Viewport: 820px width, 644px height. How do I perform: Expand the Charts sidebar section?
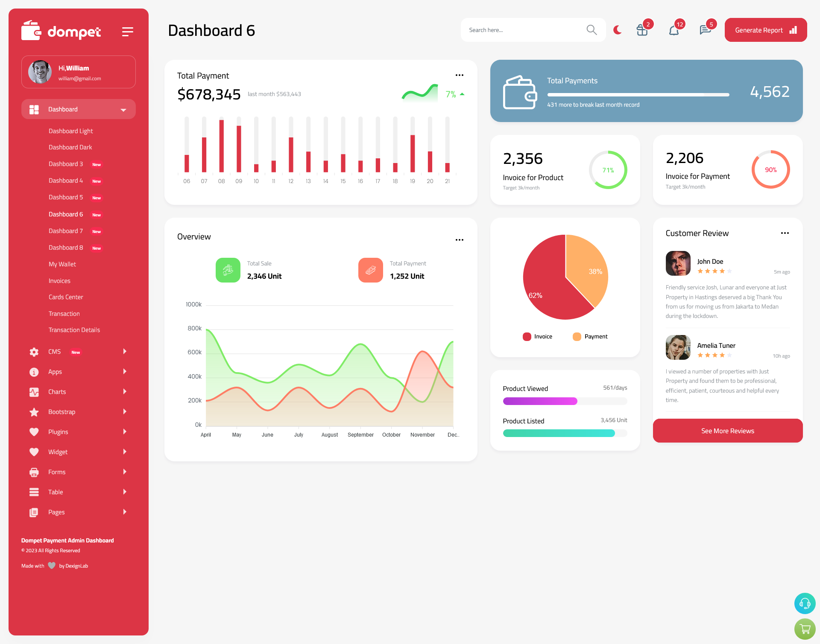[x=76, y=392]
